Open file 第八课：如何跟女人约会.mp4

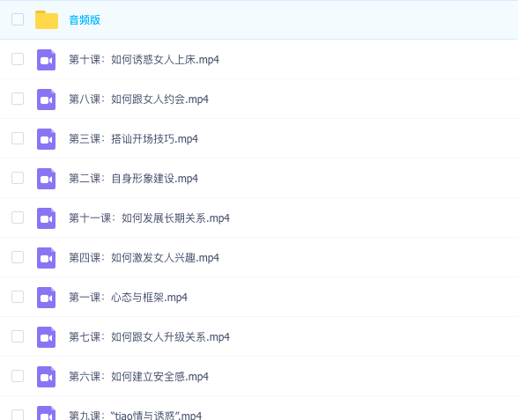pos(139,99)
